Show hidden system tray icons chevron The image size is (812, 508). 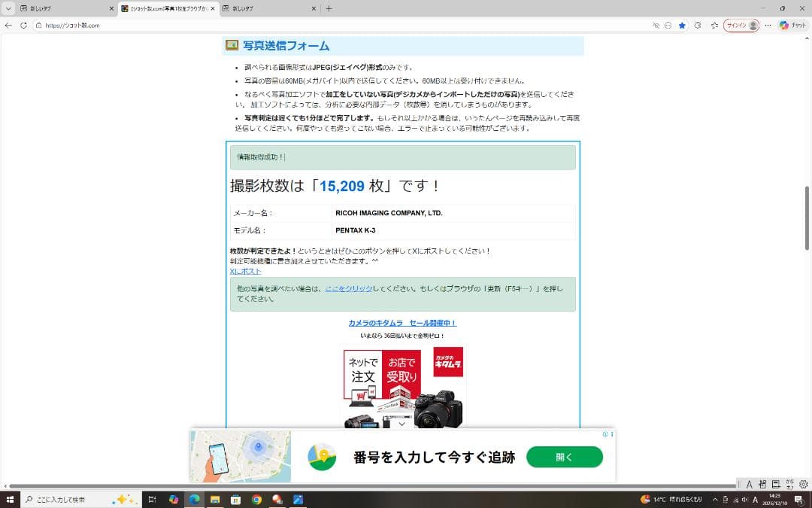(715, 500)
